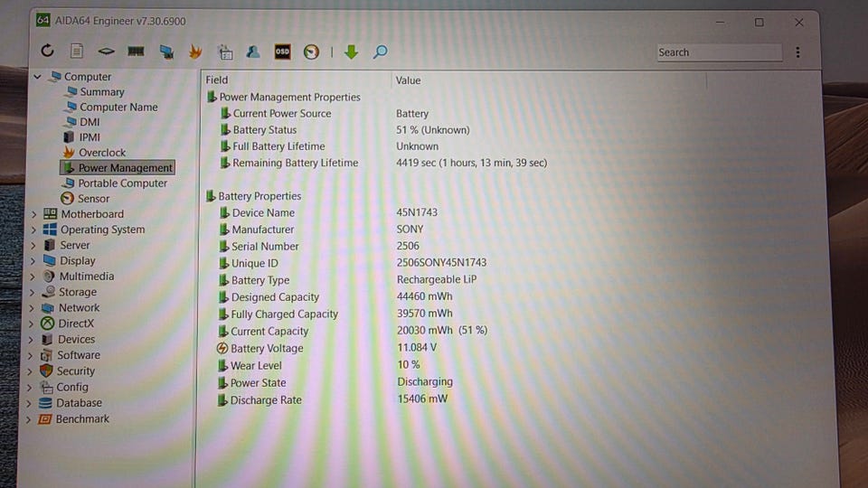Expand the Storage tree node
This screenshot has height=488, width=868.
[32, 292]
